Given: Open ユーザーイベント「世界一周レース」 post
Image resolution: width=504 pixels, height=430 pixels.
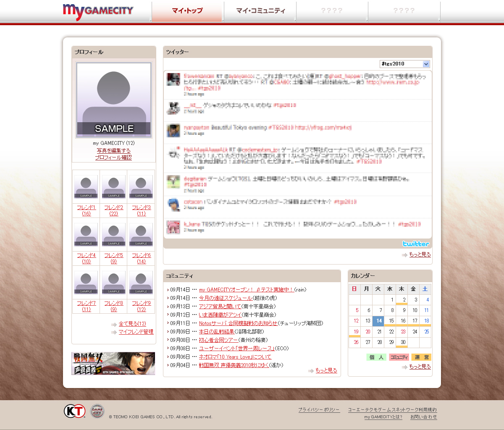Looking at the screenshot, I should pyautogui.click(x=237, y=349).
